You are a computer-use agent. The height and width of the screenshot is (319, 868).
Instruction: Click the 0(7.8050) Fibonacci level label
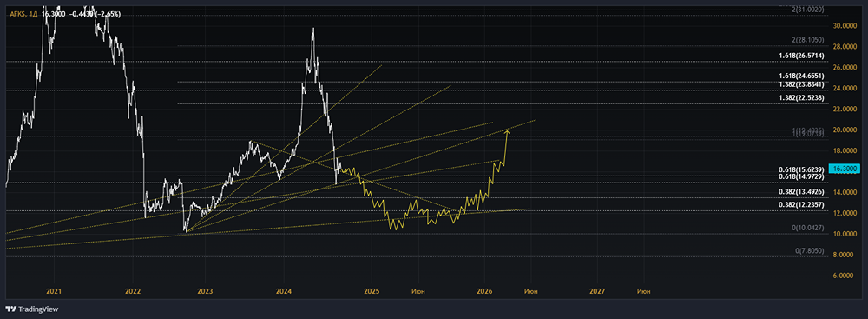tap(810, 251)
